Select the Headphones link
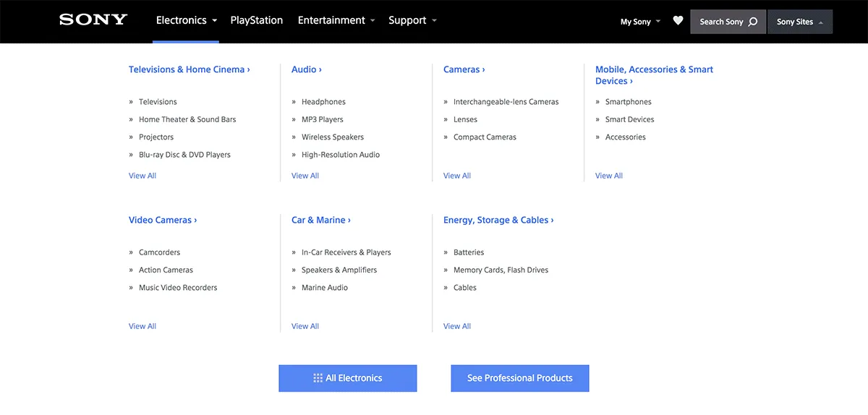This screenshot has width=868, height=415. [323, 102]
